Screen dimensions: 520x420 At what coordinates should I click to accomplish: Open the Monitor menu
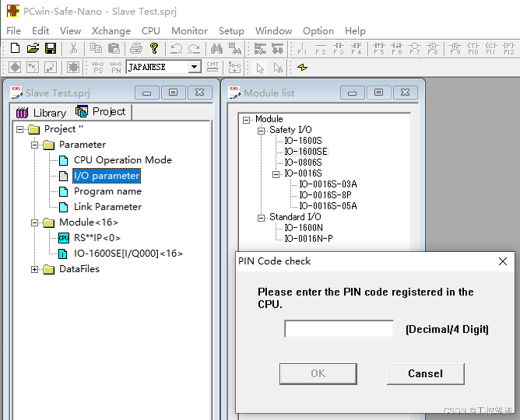[189, 31]
